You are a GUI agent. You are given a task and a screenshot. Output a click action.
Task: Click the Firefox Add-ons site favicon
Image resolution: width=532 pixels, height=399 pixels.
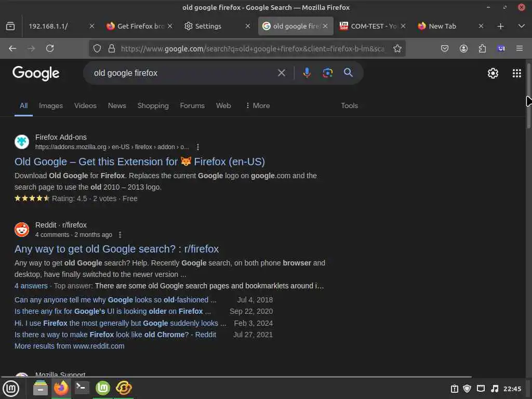22,141
